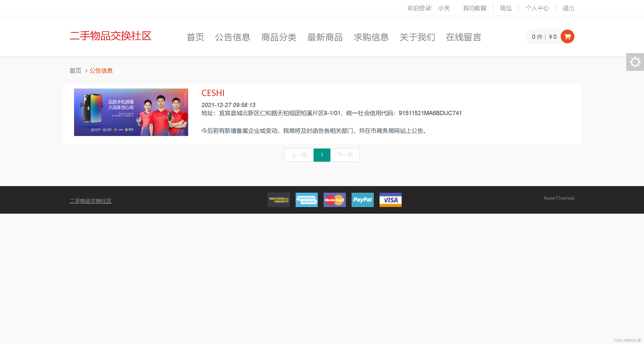Click the VISA payment icon
Image resolution: width=644 pixels, height=344 pixels.
pyautogui.click(x=390, y=200)
